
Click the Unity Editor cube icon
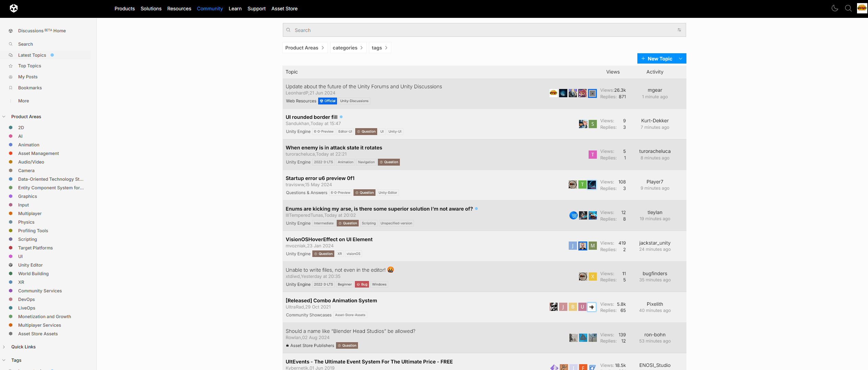click(11, 265)
